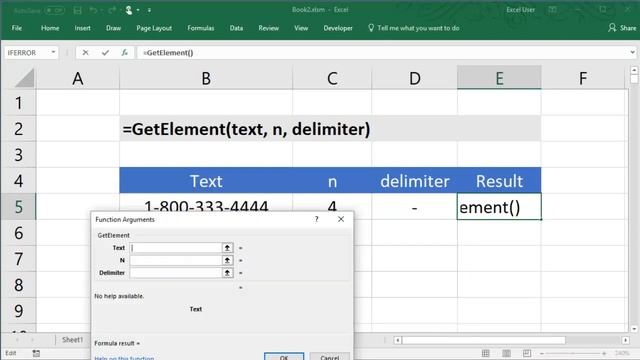
Task: Cancel the formula entry with X icon
Action: click(85, 53)
